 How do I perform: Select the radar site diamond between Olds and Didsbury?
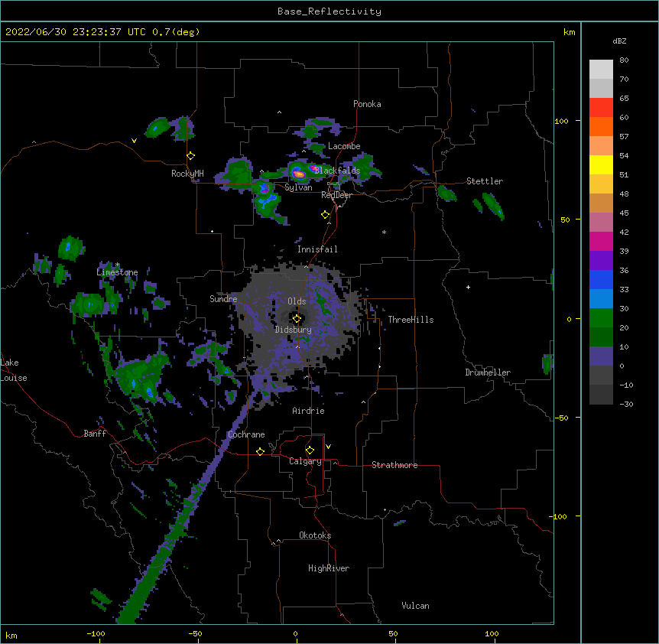coord(297,319)
